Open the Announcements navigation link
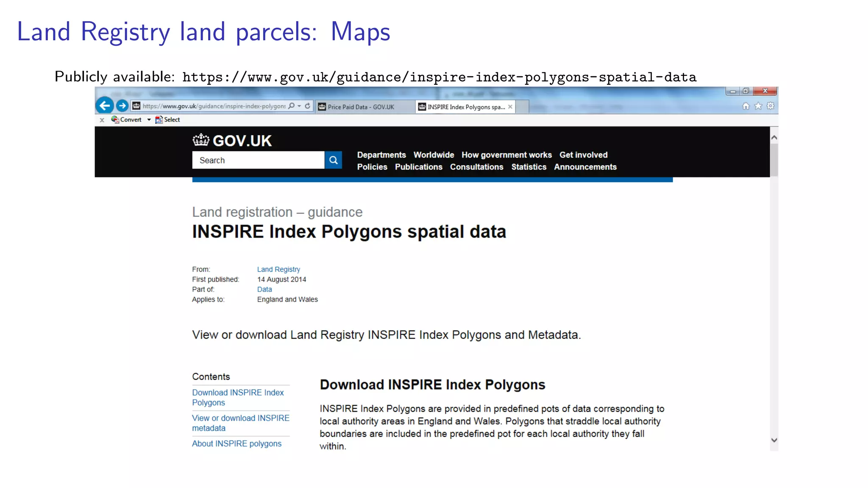 coord(585,167)
